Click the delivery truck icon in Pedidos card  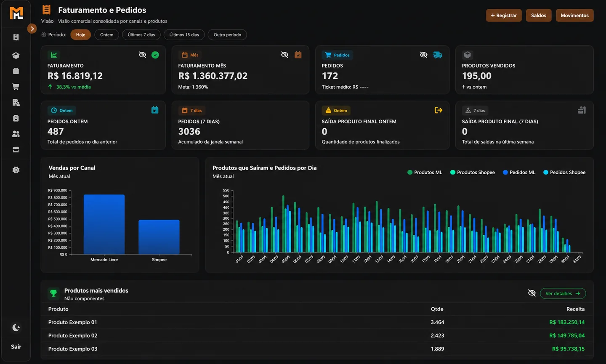point(438,55)
